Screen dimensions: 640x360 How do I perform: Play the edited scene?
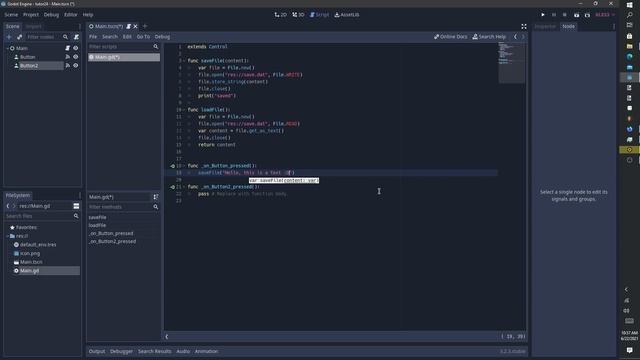[x=576, y=15]
